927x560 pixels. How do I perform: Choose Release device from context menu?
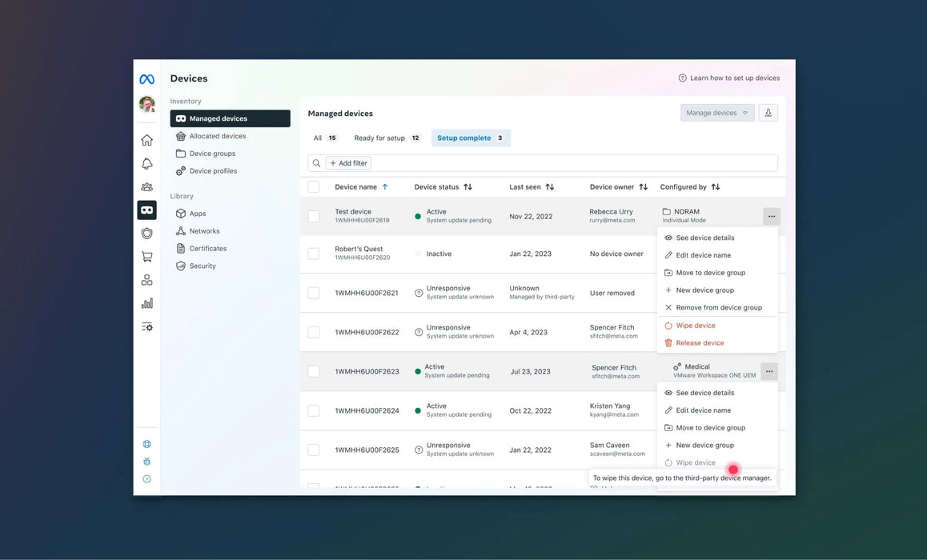point(699,343)
